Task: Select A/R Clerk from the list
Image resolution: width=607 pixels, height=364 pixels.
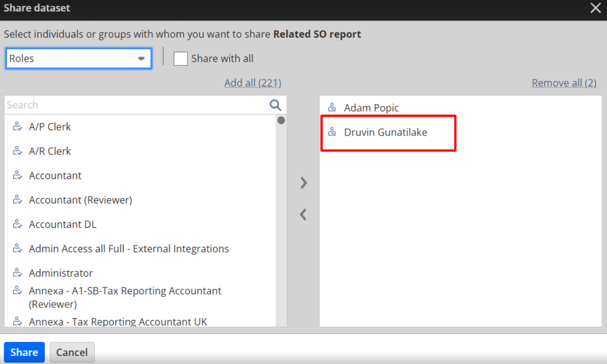Action: tap(50, 151)
